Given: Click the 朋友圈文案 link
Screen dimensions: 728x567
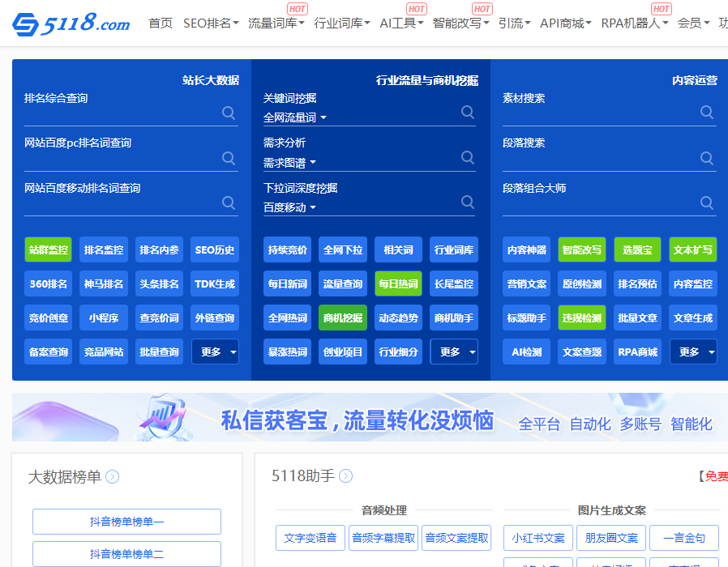Looking at the screenshot, I should 611,538.
